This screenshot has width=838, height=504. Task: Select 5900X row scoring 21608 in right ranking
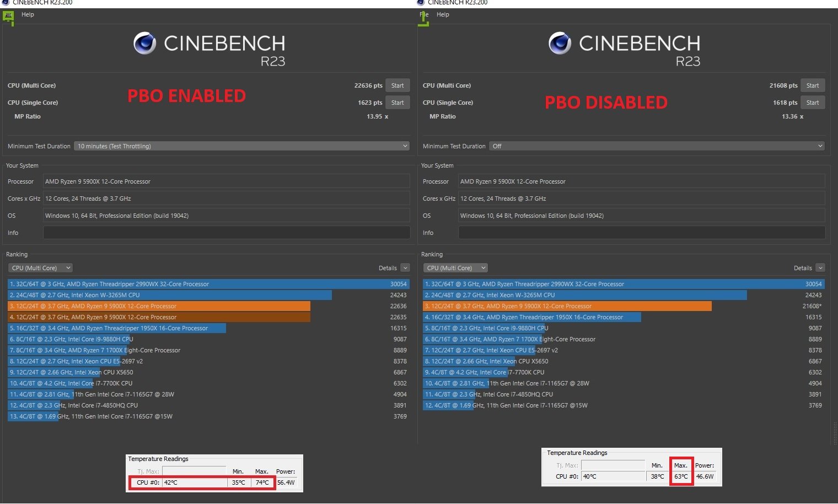(x=624, y=306)
